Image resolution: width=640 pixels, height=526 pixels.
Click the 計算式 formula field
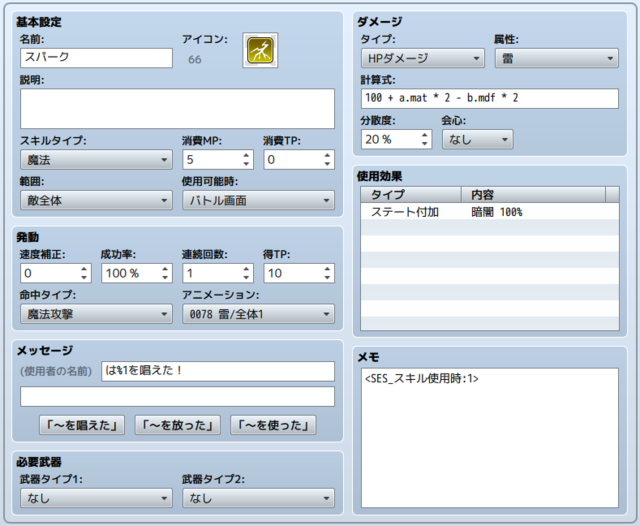pos(490,98)
